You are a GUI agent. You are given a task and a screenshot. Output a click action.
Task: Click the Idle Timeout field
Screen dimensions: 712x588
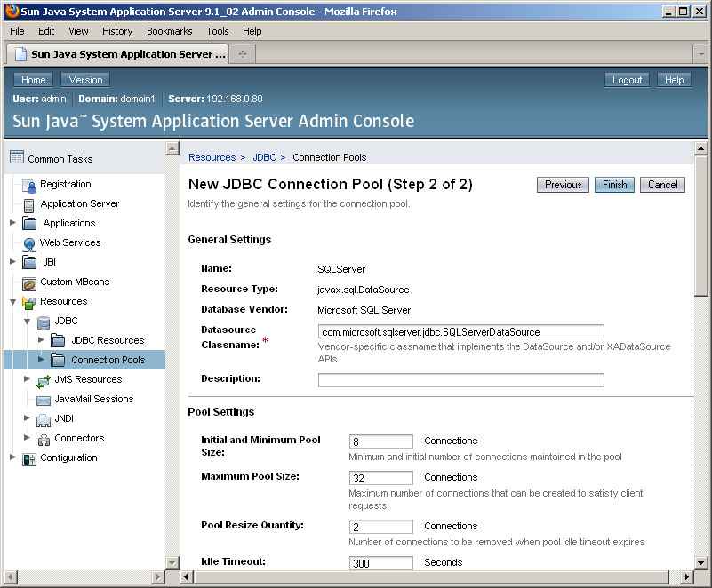coord(381,563)
